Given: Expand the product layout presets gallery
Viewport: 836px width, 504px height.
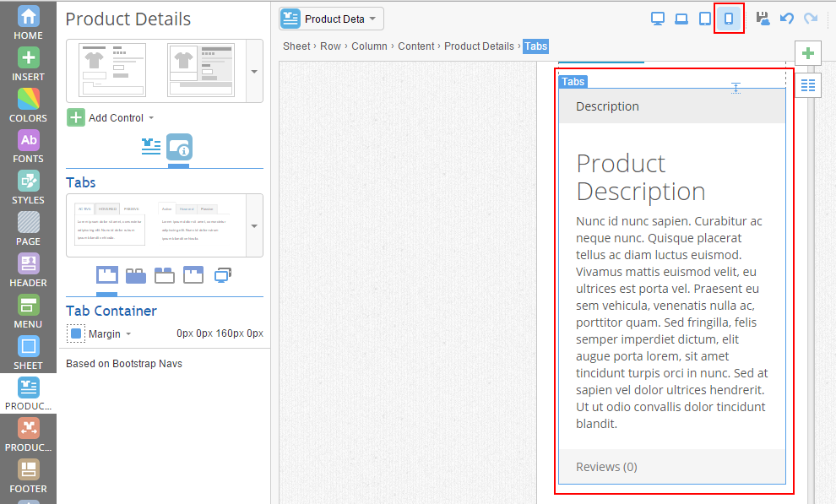Looking at the screenshot, I should pos(254,71).
